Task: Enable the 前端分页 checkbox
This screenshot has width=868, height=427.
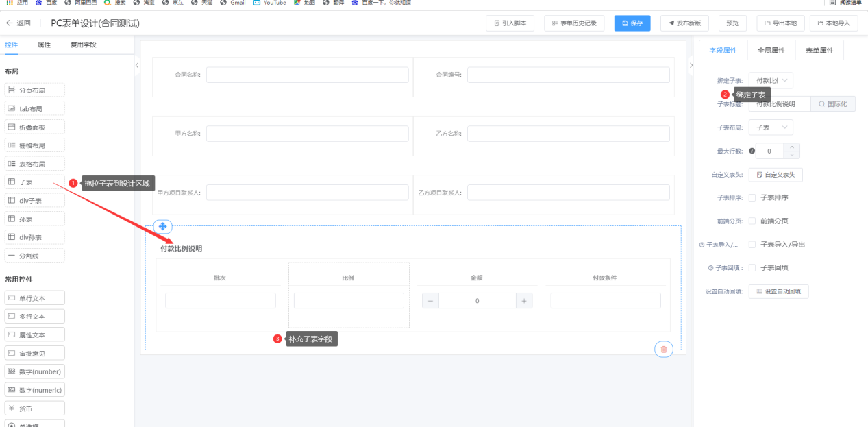Action: (x=752, y=221)
